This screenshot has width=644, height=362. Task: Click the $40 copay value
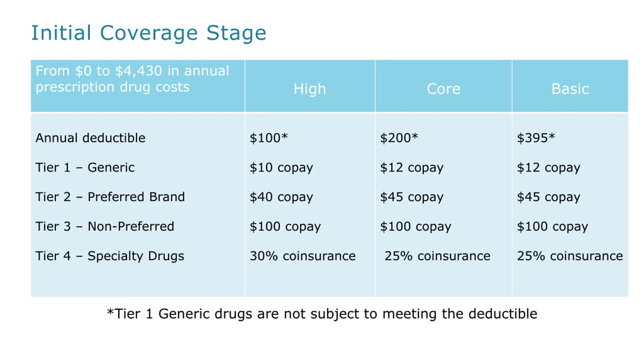[281, 197]
